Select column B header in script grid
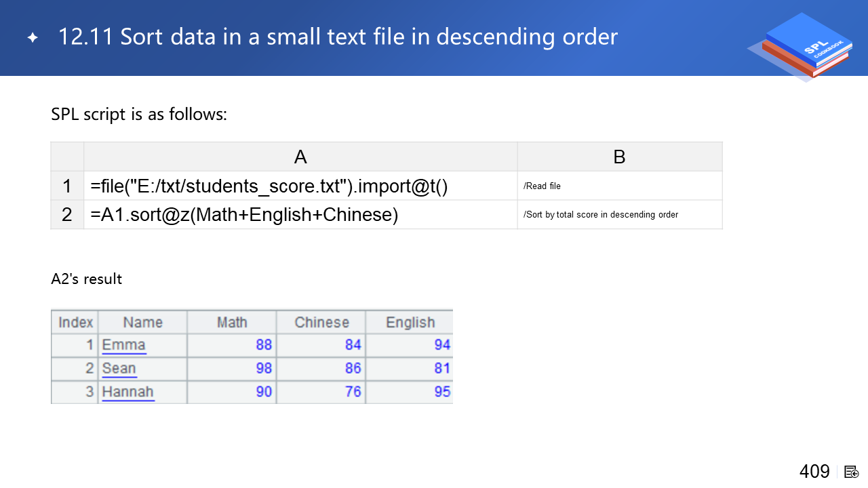The height and width of the screenshot is (488, 868). [619, 157]
